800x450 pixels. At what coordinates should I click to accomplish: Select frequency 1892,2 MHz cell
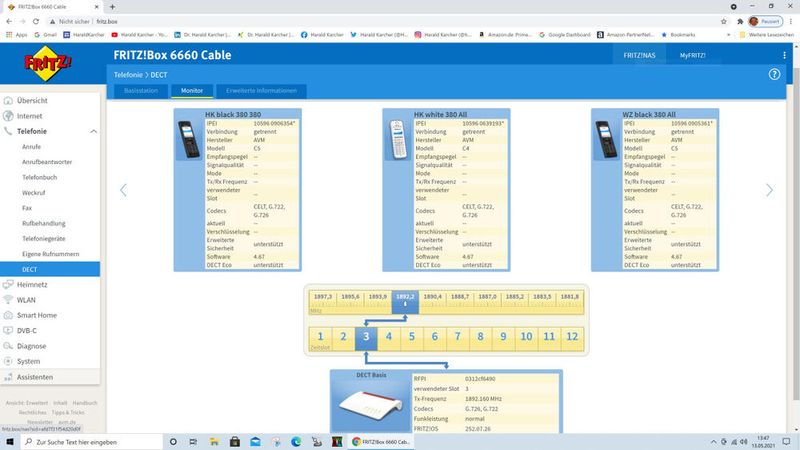coord(405,302)
